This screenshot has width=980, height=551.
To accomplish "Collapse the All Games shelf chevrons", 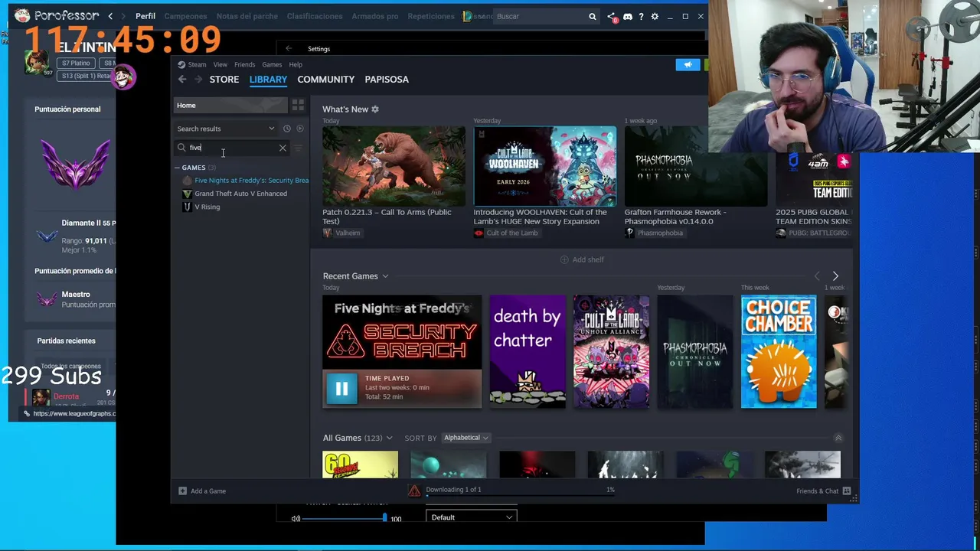I will (838, 438).
